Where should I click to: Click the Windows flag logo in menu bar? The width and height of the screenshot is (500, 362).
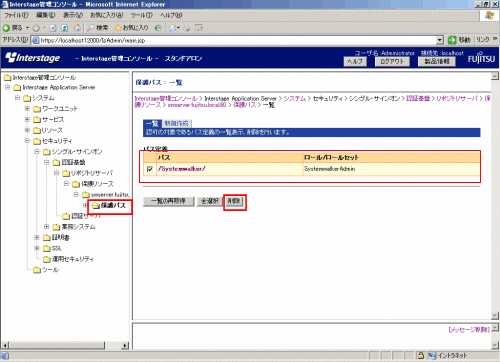489,15
